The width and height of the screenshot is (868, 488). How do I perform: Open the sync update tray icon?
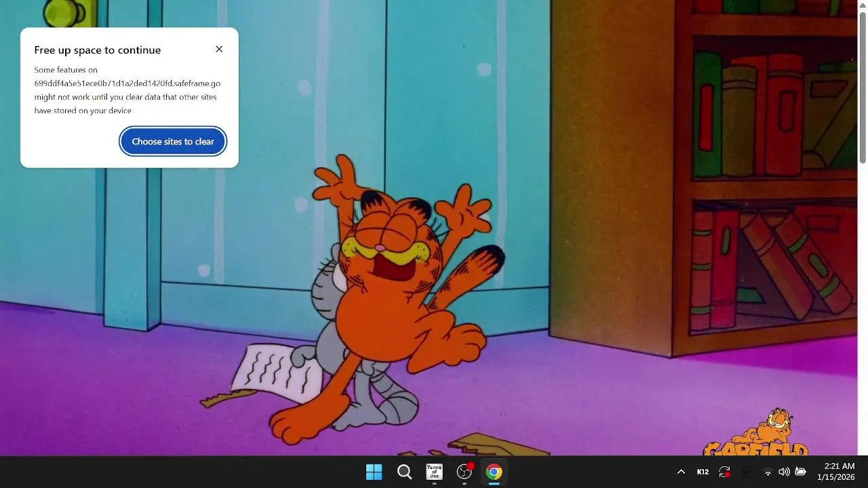[724, 472]
